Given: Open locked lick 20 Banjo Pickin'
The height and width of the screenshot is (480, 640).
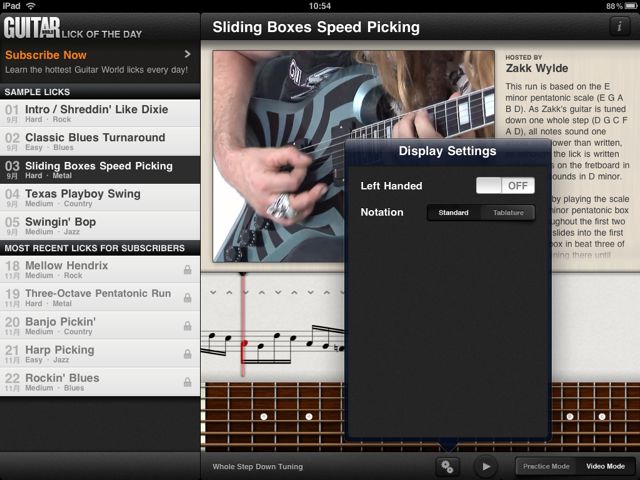Looking at the screenshot, I should coord(100,326).
